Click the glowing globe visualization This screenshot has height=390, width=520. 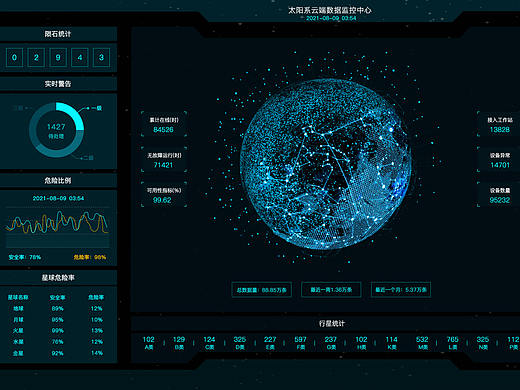(326, 164)
